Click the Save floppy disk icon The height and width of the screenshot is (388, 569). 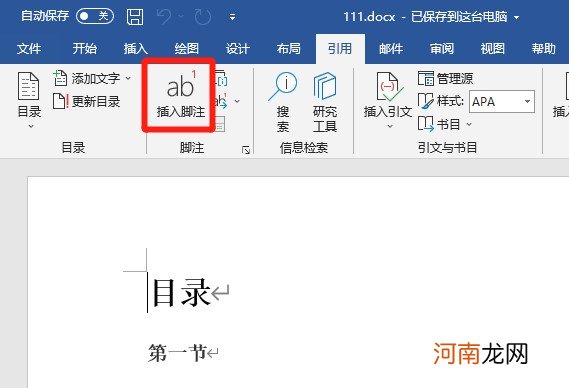tap(135, 17)
